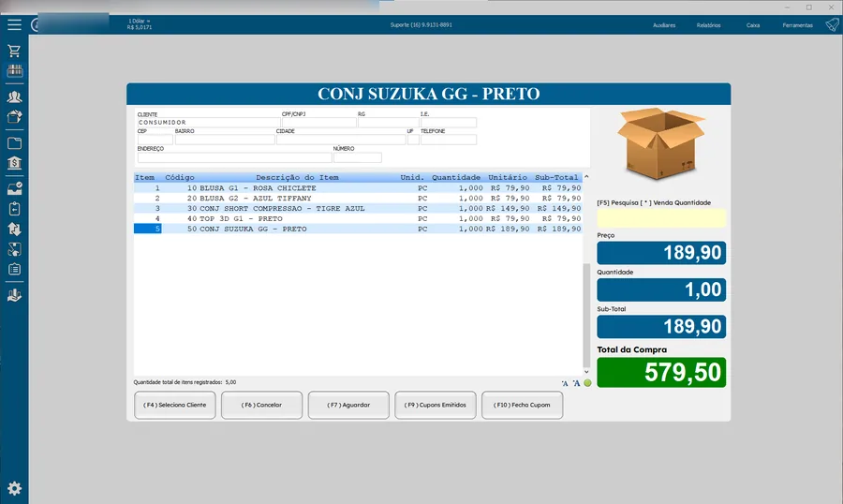Open the folder sidebar icon

point(14,142)
